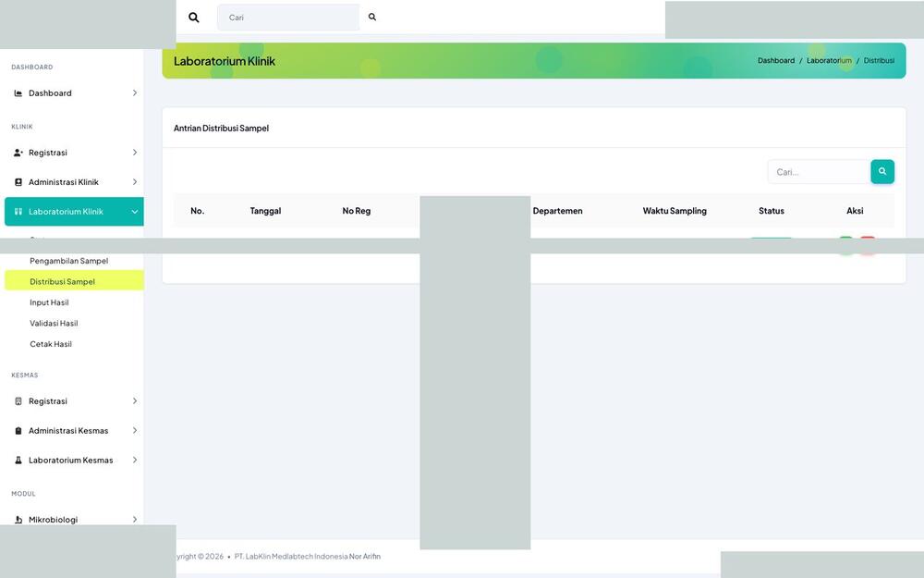The width and height of the screenshot is (924, 578).
Task: Click the large magnifier icon in top bar
Action: [193, 18]
